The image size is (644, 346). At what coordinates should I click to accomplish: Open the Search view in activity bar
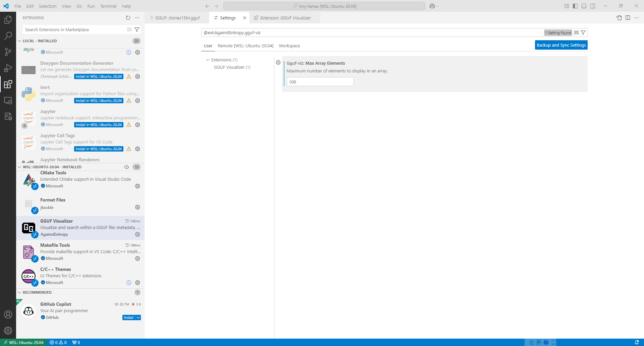[8, 36]
